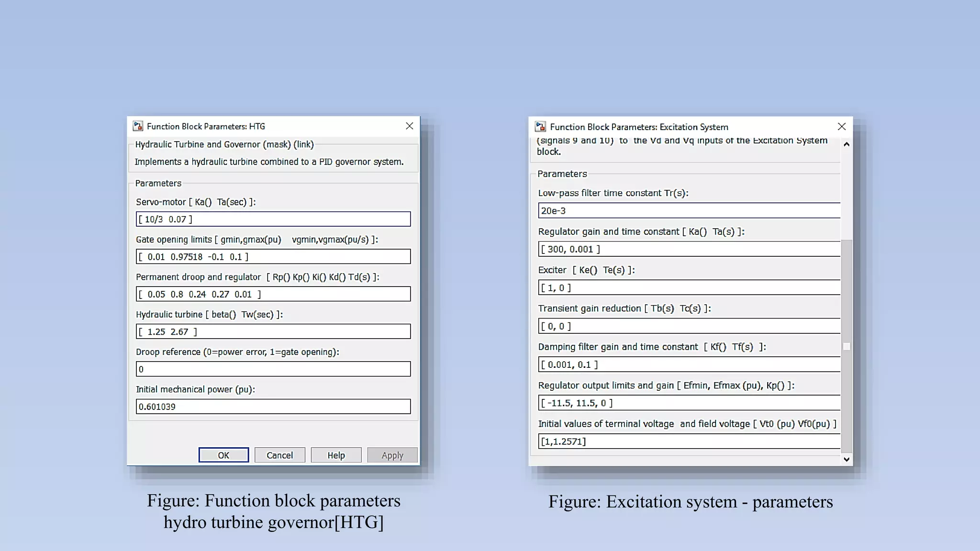
Task: Select the Transient gain reduction field
Action: pos(689,326)
